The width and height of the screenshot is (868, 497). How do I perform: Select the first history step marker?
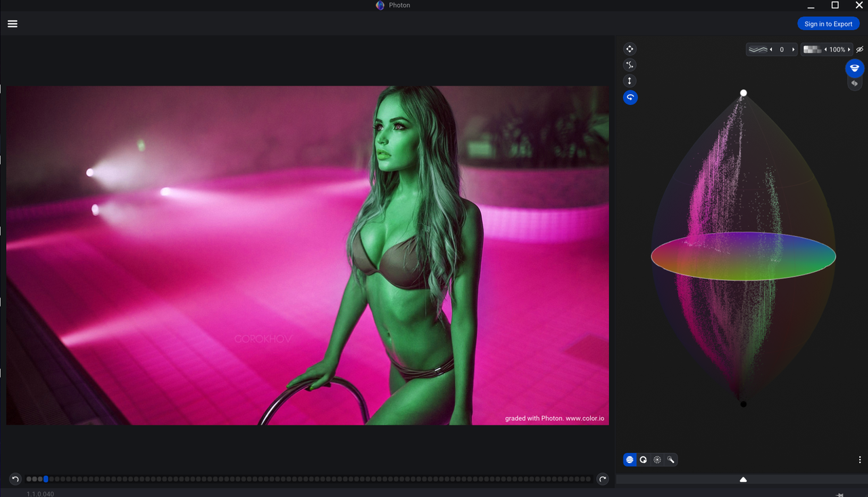[x=28, y=479]
